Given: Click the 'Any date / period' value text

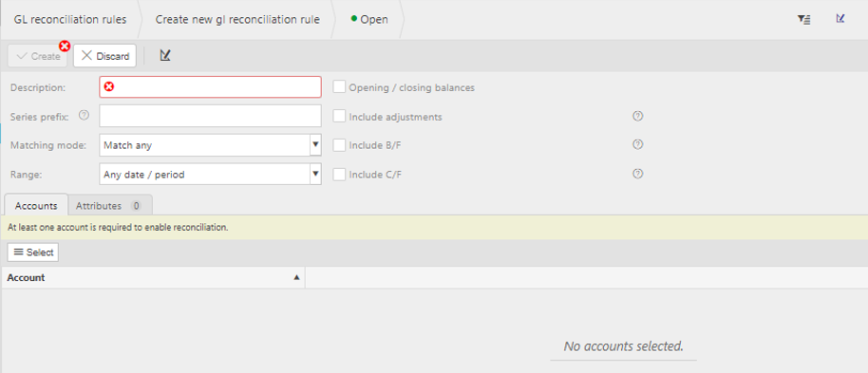Looking at the screenshot, I should click(144, 175).
